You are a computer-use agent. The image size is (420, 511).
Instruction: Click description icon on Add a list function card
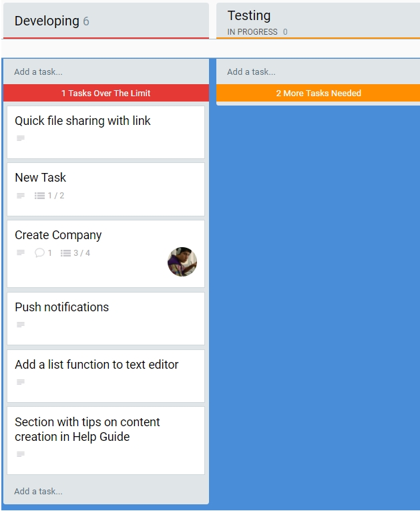(21, 382)
